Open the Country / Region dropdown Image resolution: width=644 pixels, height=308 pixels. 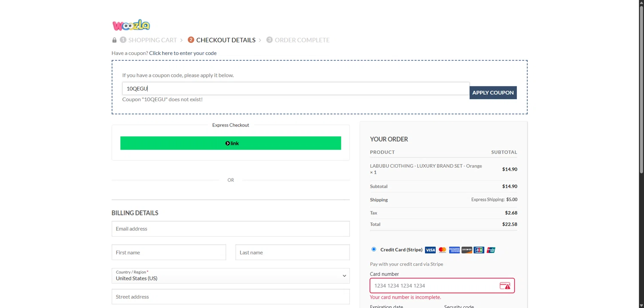(x=231, y=276)
